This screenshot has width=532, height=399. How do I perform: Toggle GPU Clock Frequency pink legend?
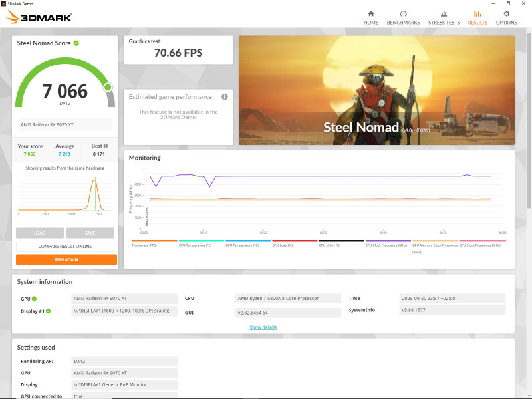[x=482, y=243]
